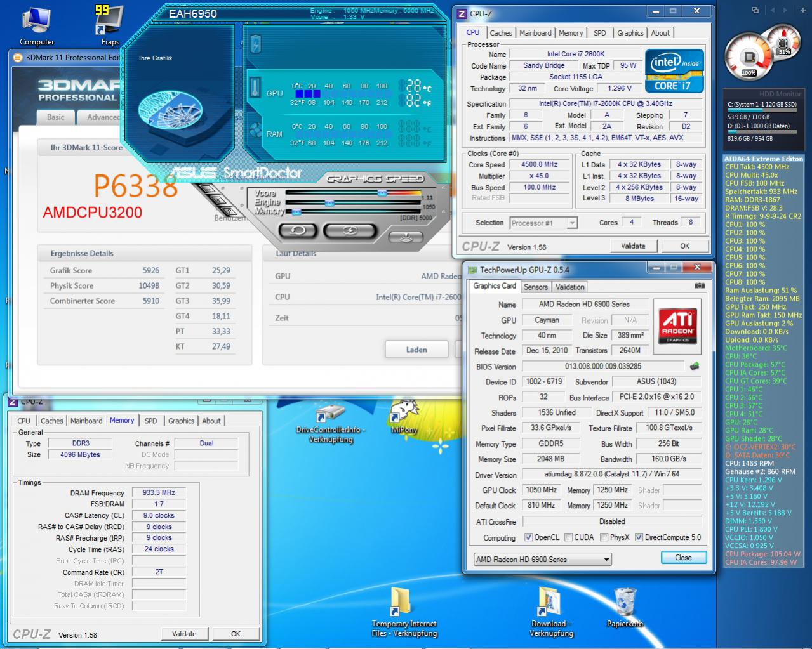Open the Temporary Internet Files shortcut folder
Screen dimensions: 812x649
404,612
